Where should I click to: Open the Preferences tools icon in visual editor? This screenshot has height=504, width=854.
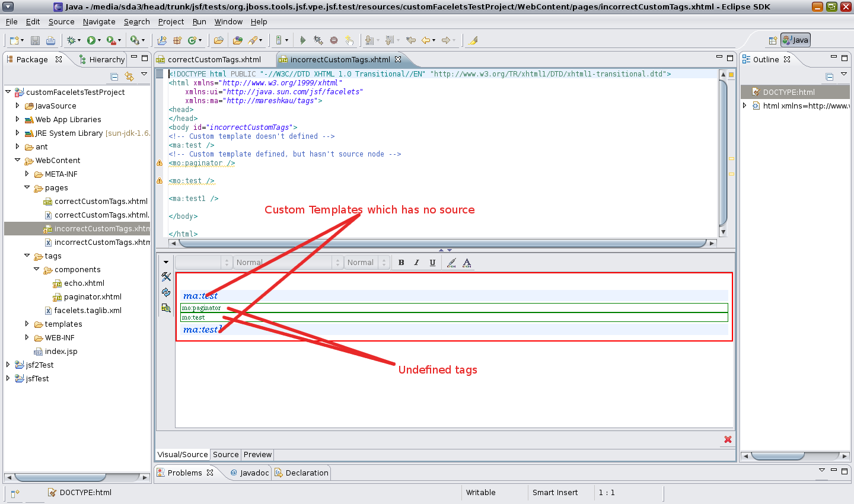point(166,277)
